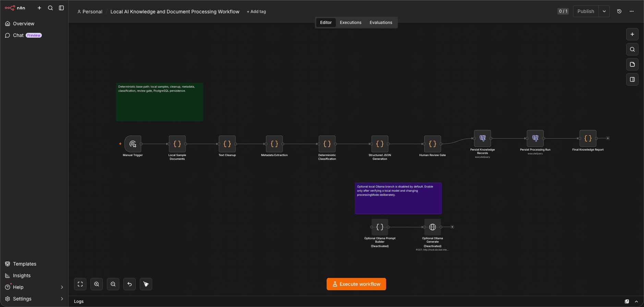Click the plus icon beside n8n logo
Viewport: 644px width, 307px height.
coord(39,8)
